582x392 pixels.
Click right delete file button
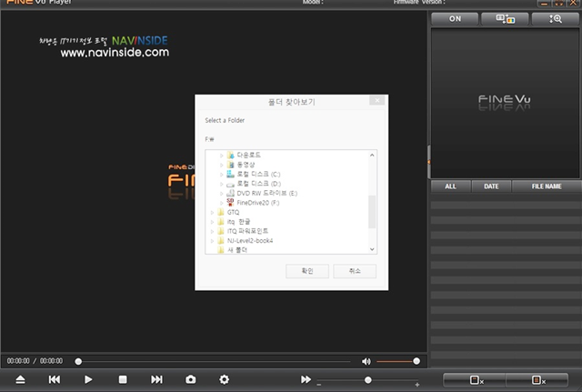pyautogui.click(x=537, y=380)
